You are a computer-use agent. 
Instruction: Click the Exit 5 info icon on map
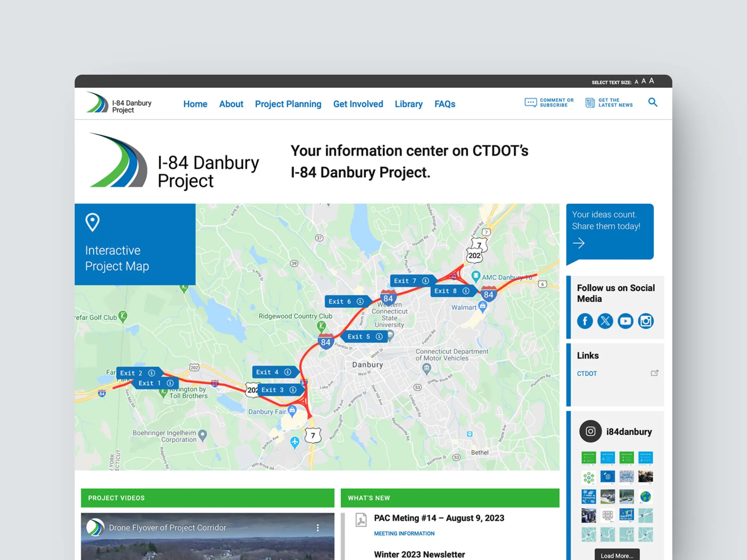[x=379, y=336]
